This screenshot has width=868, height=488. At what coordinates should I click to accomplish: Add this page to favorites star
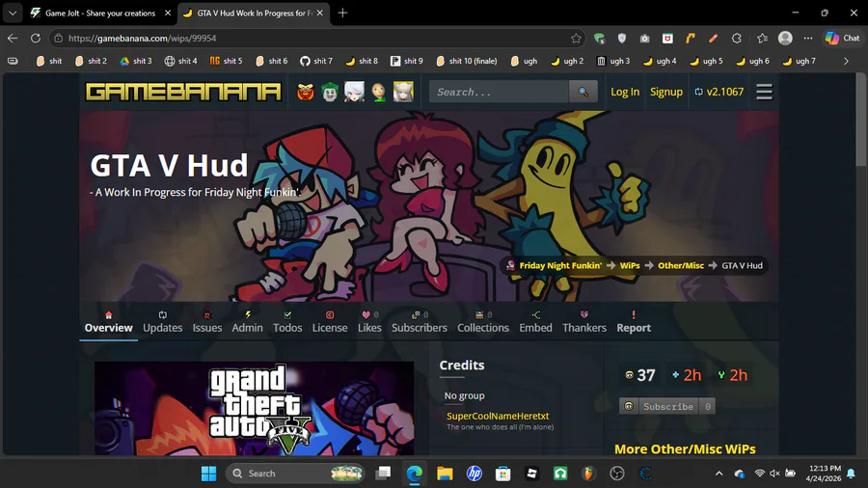point(576,39)
